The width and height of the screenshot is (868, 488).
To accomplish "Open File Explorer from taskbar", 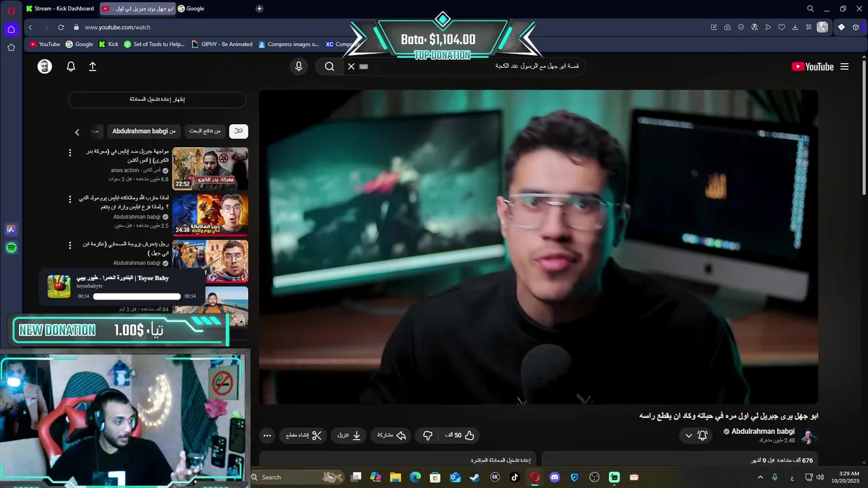I will (x=395, y=477).
